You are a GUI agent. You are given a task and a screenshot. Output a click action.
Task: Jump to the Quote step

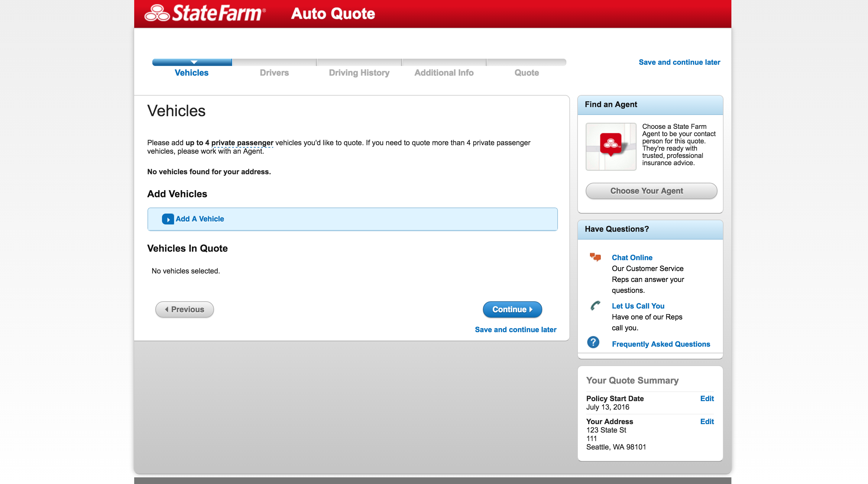pos(527,73)
